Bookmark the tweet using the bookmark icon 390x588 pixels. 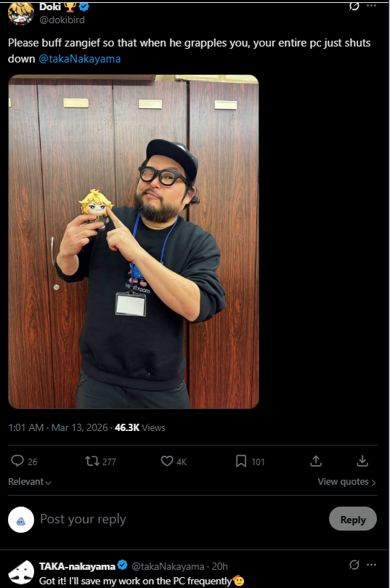(241, 461)
